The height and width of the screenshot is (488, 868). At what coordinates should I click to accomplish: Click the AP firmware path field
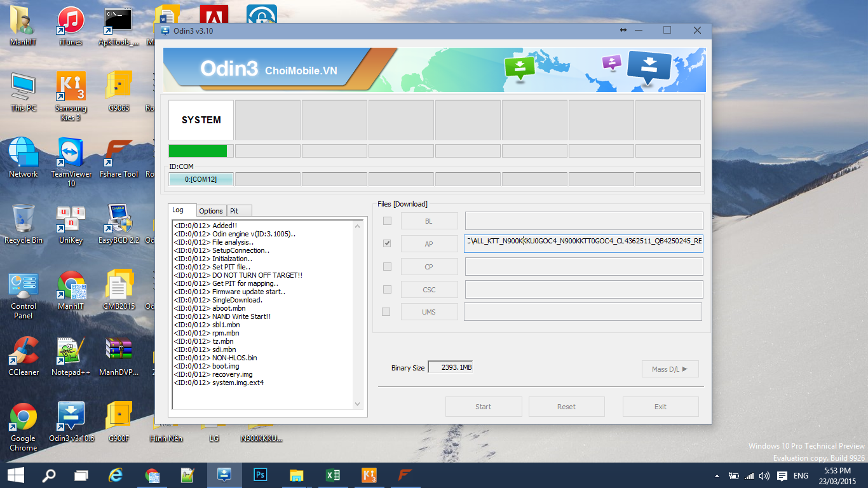583,244
